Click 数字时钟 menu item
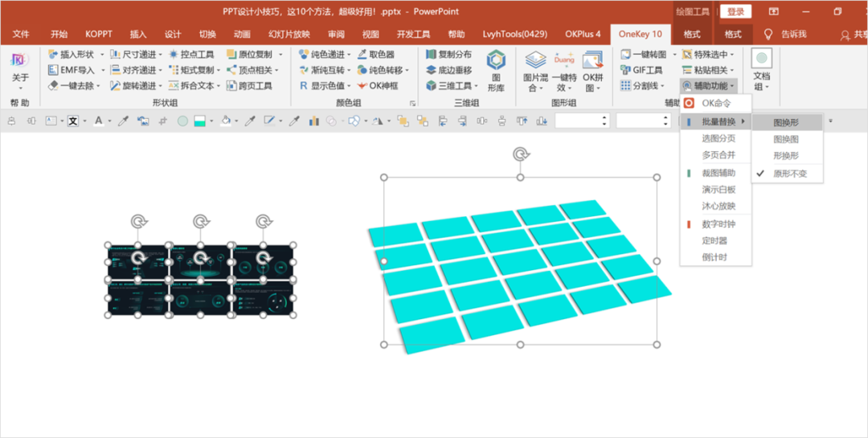This screenshot has height=438, width=868. [716, 224]
